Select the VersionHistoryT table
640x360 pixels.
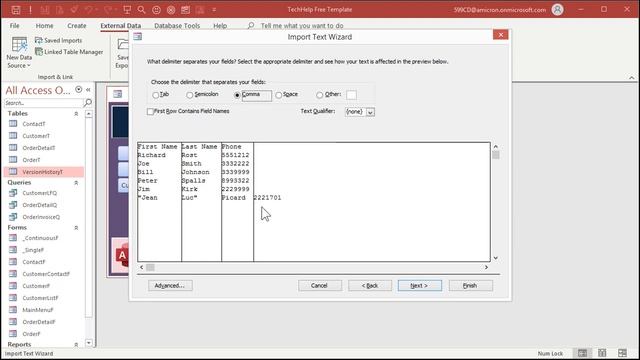point(44,172)
